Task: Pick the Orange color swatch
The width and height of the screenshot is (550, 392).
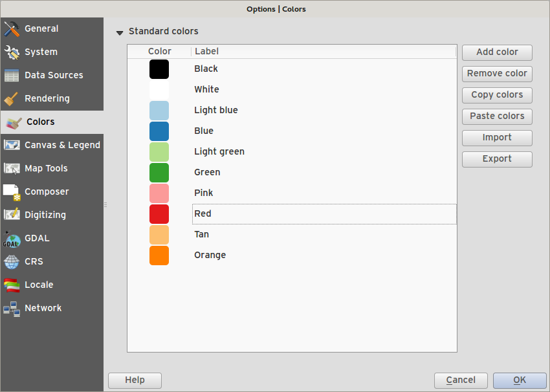Action: coord(159,256)
